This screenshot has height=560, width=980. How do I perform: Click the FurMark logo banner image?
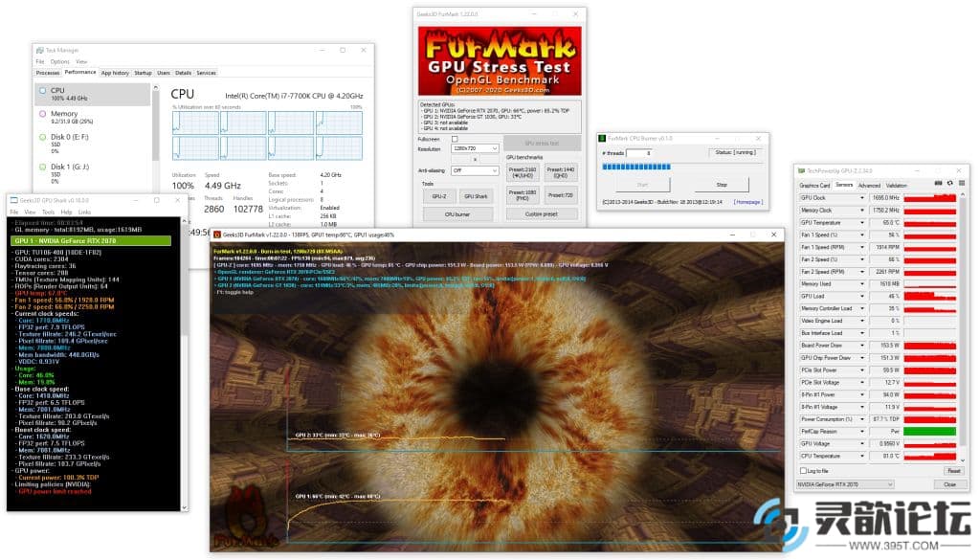coord(500,60)
